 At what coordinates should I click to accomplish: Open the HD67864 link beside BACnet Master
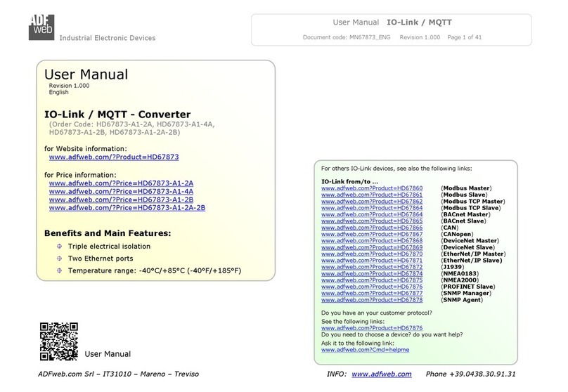point(372,214)
